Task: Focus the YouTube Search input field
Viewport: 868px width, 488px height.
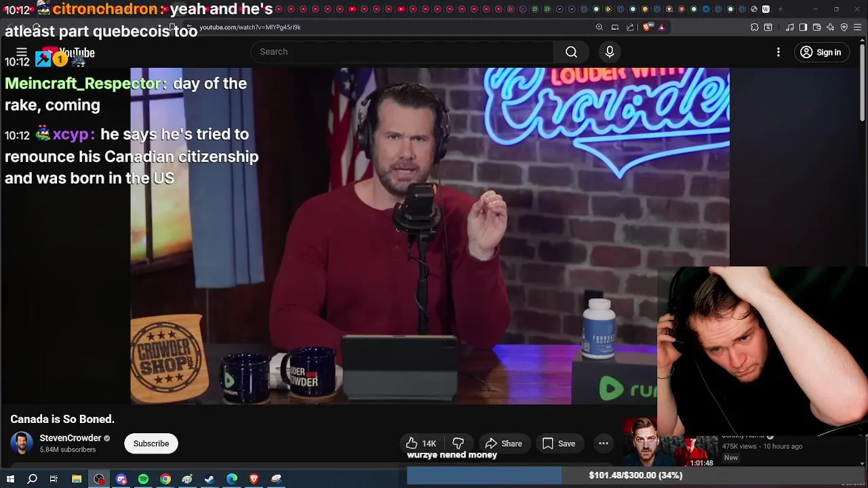Action: [403, 52]
